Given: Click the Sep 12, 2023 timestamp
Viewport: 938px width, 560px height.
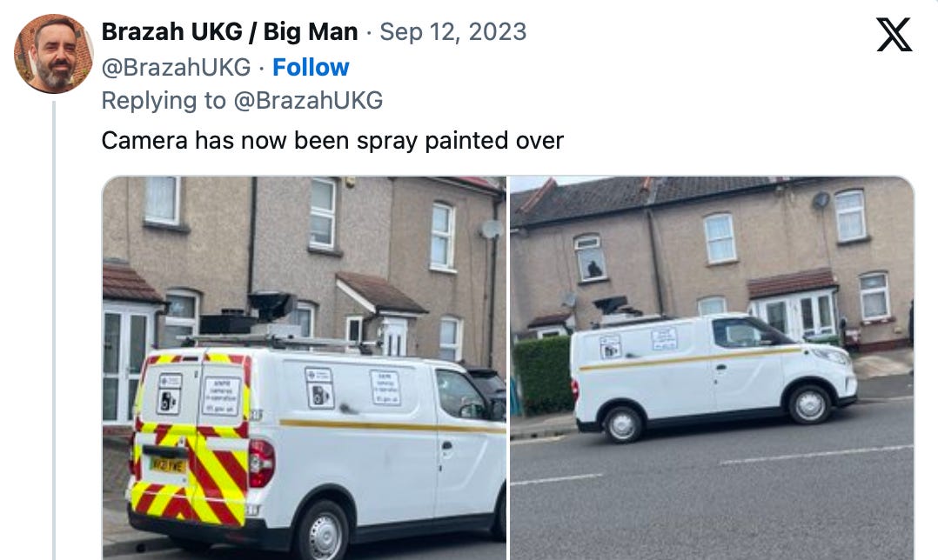Looking at the screenshot, I should [452, 31].
